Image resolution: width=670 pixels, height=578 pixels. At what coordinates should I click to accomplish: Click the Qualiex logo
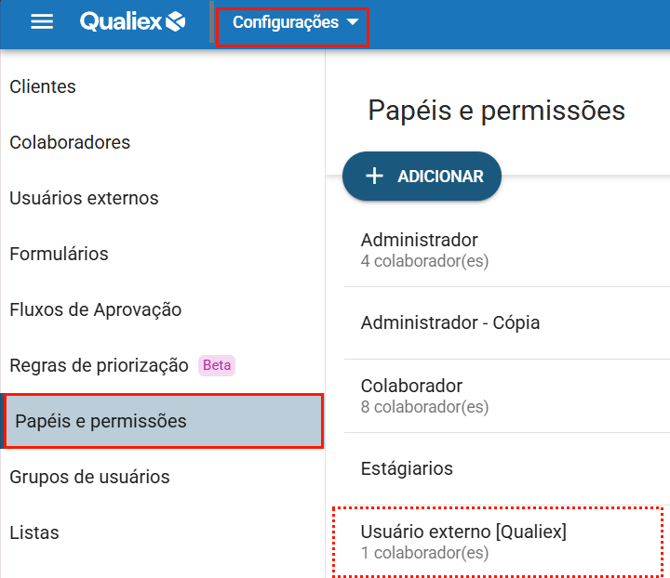coord(133,22)
